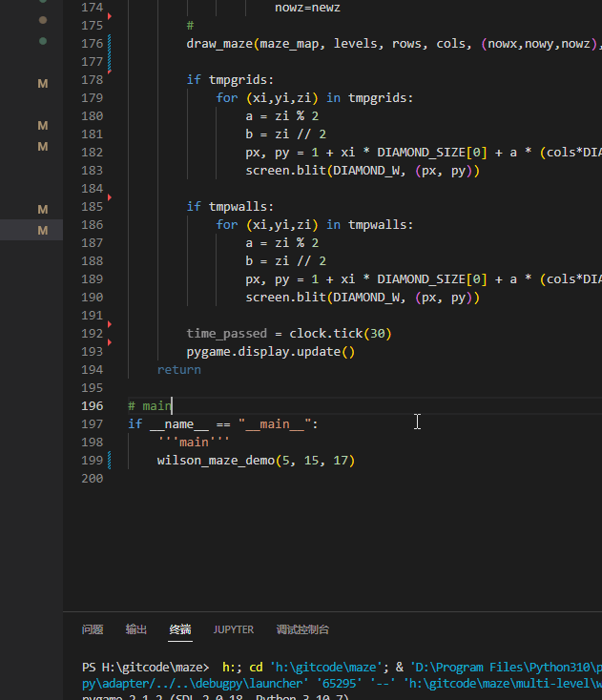Select line number 194 in the gutter
Viewport: 602px width, 700px height.
[93, 370]
